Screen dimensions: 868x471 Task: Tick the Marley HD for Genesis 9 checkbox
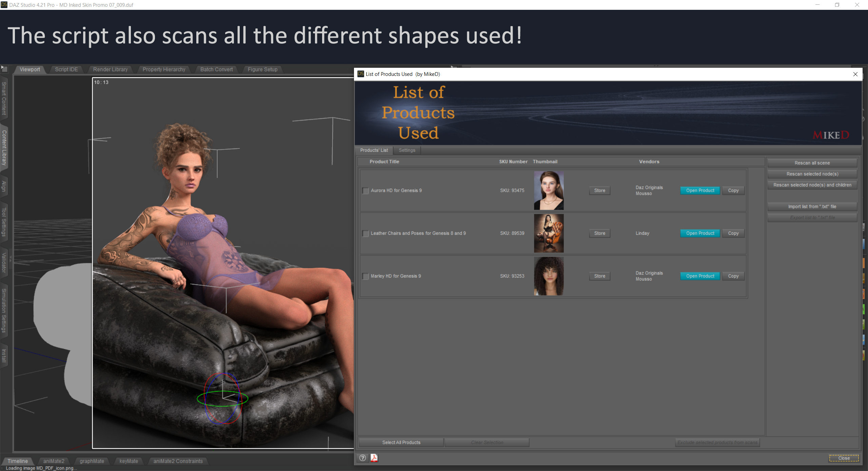[x=366, y=276]
